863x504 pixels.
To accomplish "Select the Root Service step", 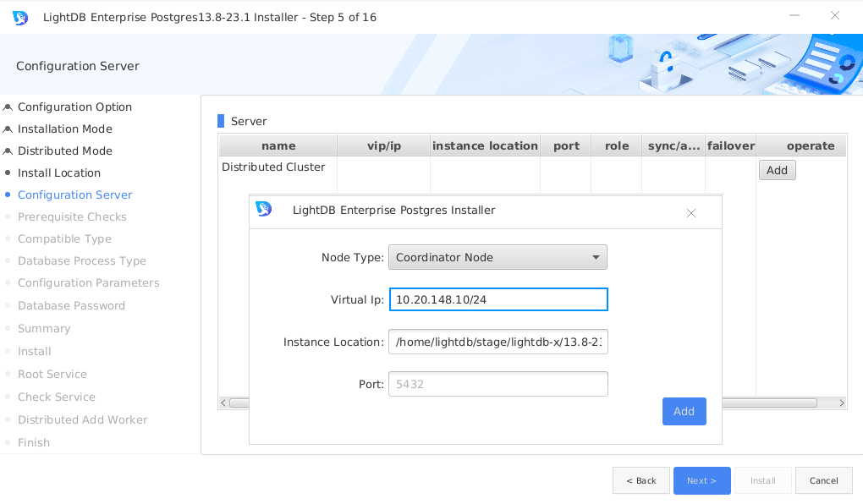I will click(x=52, y=374).
